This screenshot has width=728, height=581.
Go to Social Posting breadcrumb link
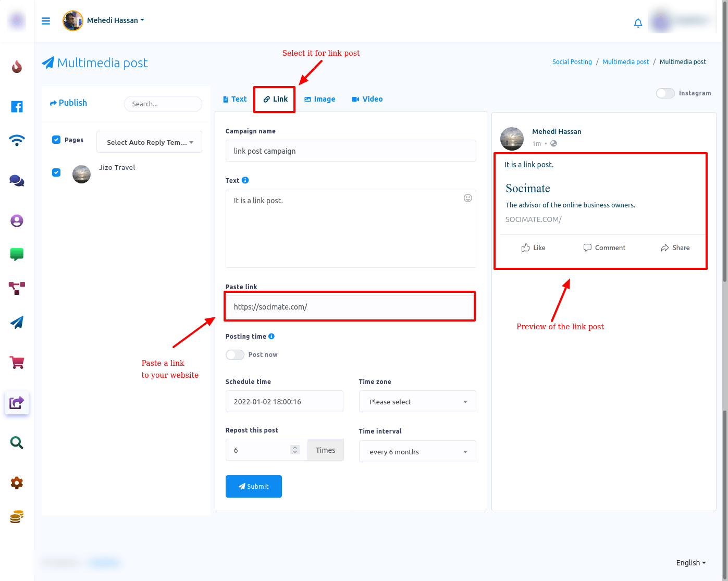(x=572, y=62)
